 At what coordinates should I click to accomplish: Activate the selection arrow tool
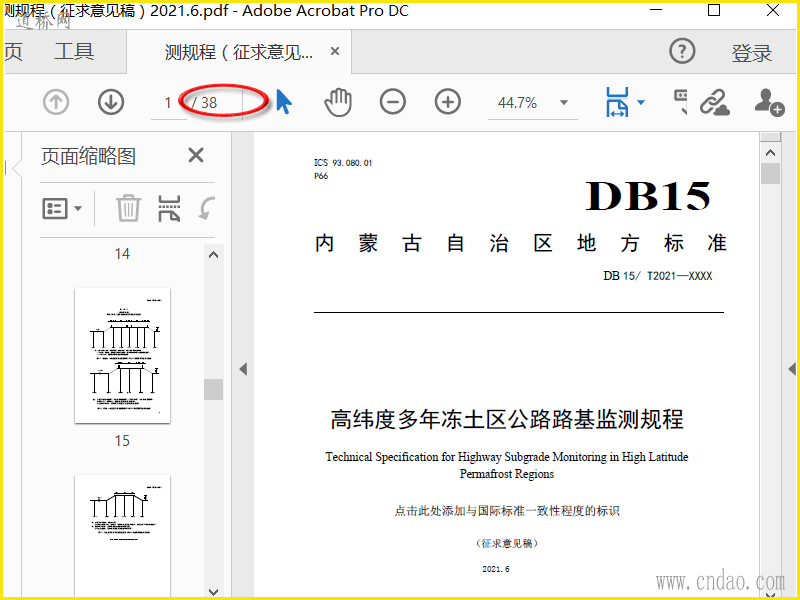click(x=284, y=102)
